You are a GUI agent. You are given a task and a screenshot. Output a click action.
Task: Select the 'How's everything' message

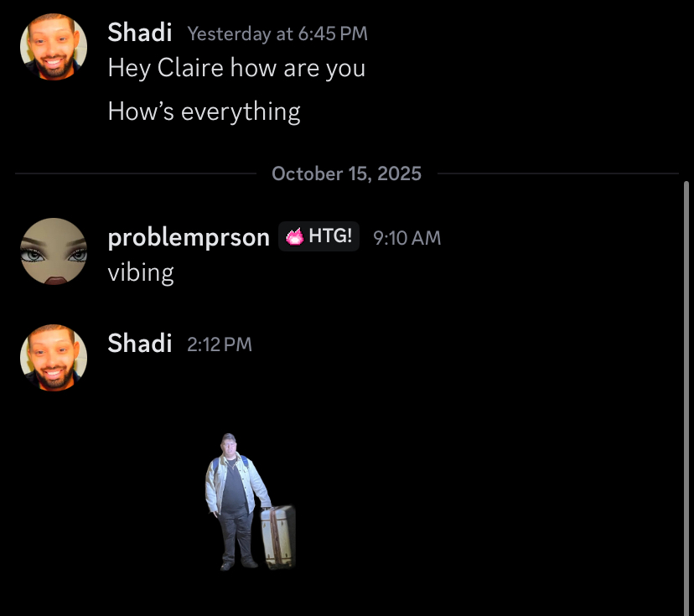[204, 111]
